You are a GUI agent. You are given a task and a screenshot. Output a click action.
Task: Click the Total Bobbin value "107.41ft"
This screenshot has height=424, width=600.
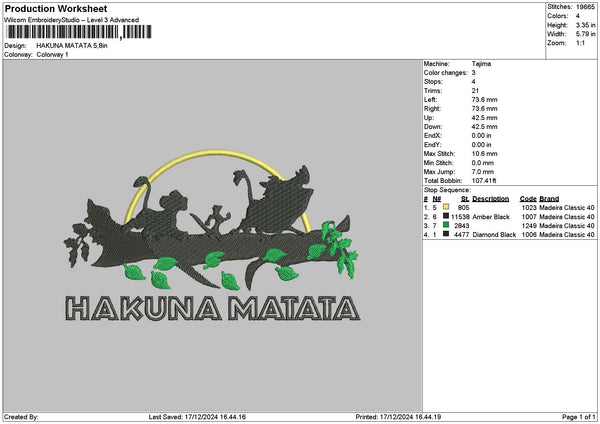(x=484, y=181)
